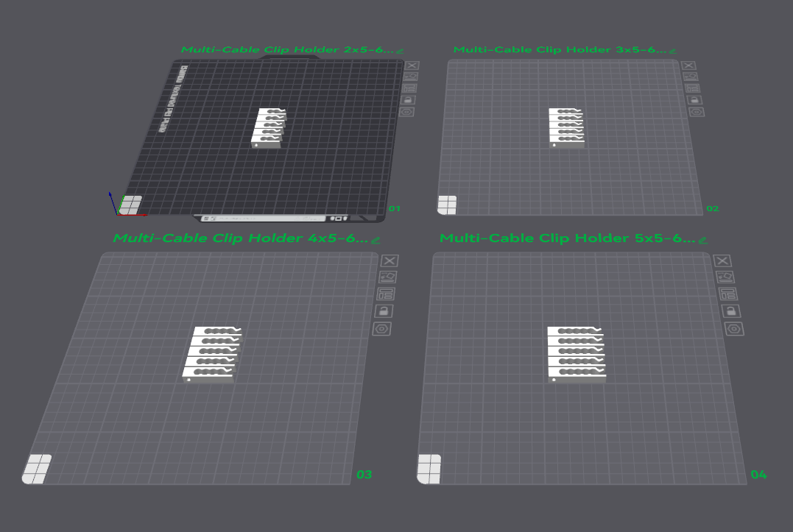Toggle the lock on plate 02

694,100
